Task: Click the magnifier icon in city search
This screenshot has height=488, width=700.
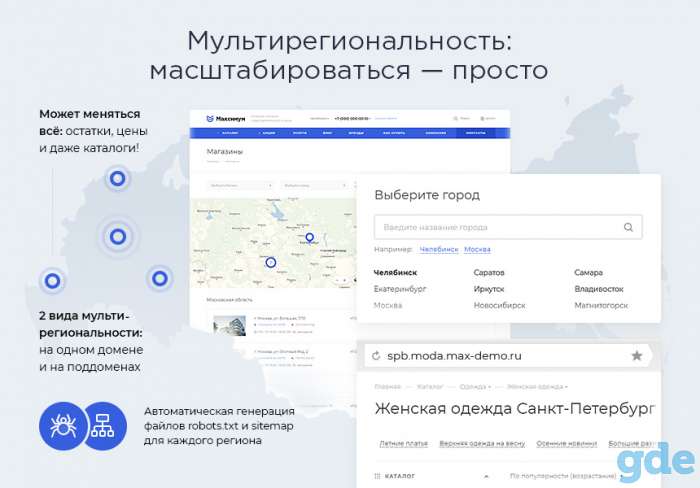Action: point(628,227)
